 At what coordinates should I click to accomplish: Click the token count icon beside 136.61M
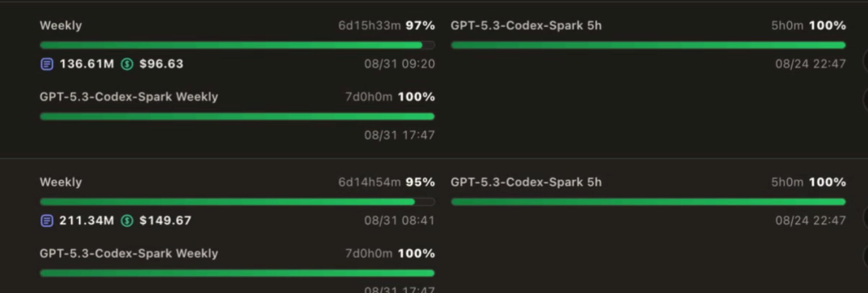click(x=47, y=64)
